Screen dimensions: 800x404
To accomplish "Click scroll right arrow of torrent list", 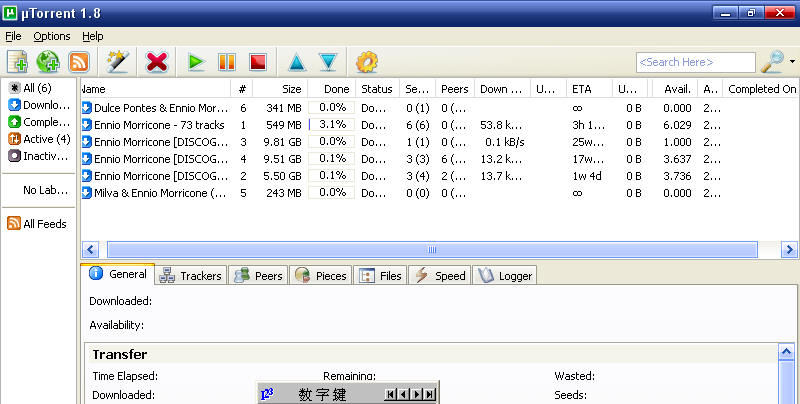I will pyautogui.click(x=789, y=249).
